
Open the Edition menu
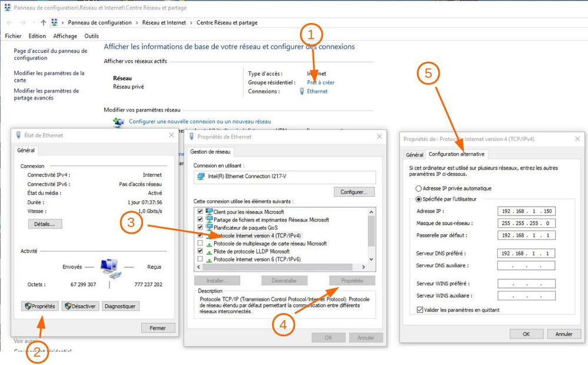[37, 36]
